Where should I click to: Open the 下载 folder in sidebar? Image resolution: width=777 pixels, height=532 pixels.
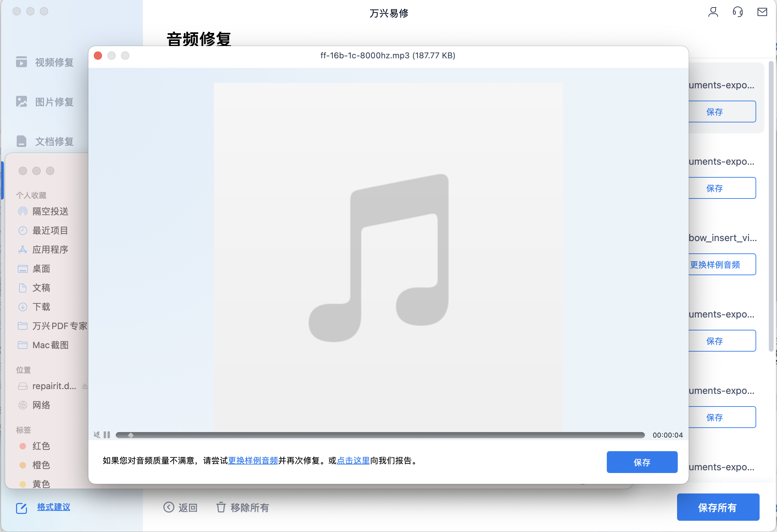(41, 307)
